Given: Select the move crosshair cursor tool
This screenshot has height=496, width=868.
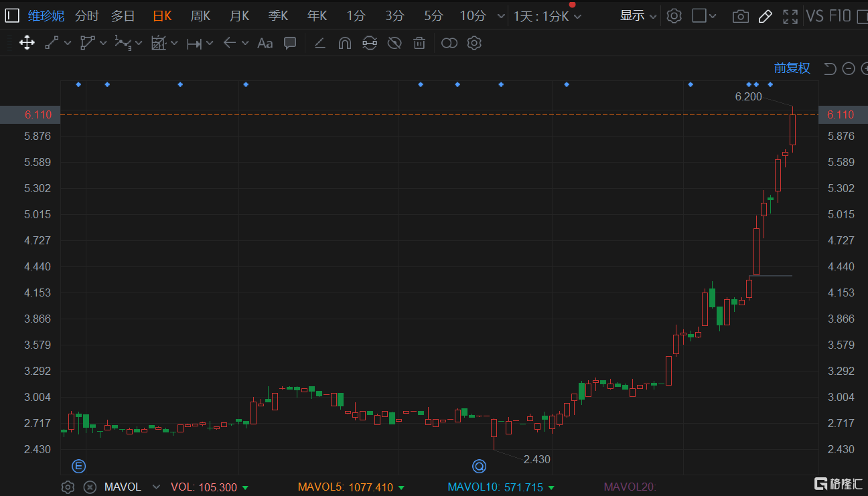Looking at the screenshot, I should 27,44.
